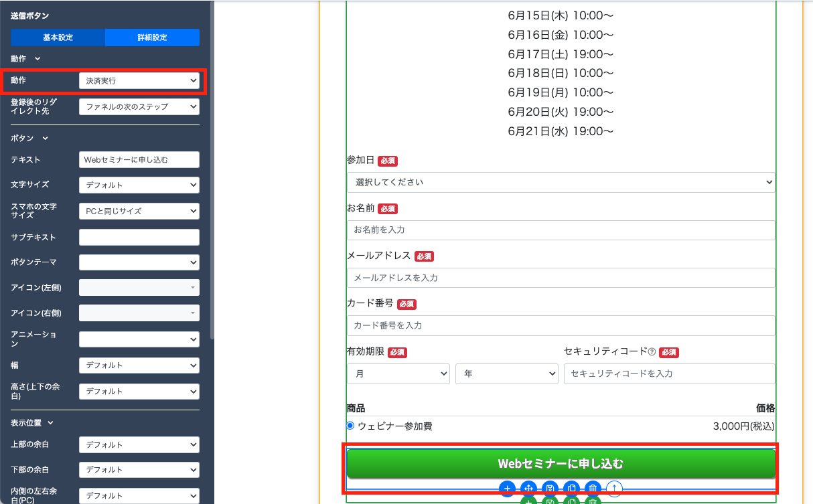
Task: Click the blue plus add-element icon
Action: click(507, 489)
